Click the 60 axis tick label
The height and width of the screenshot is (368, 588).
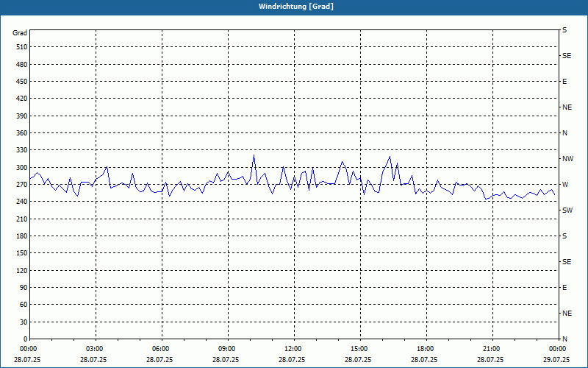pos(24,305)
